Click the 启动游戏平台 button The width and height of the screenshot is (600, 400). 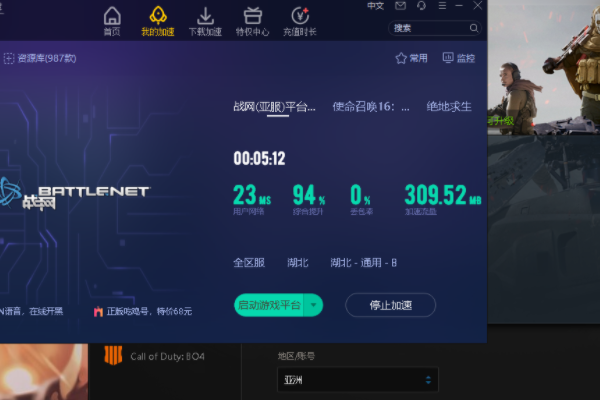pos(269,305)
